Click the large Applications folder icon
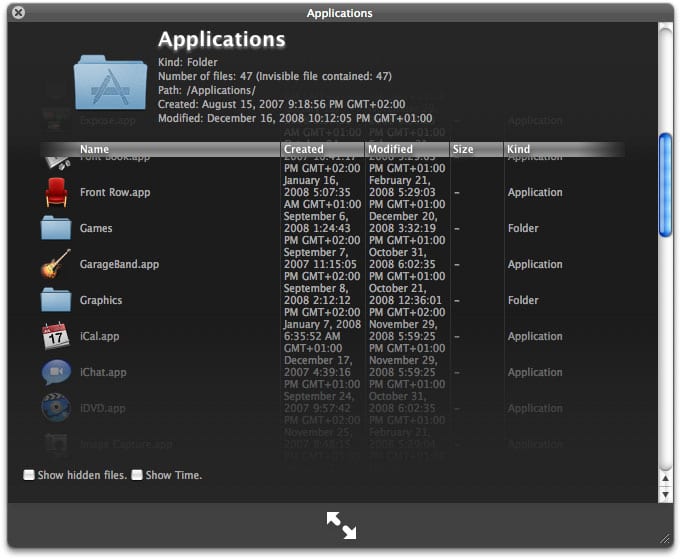This screenshot has height=559, width=681. [x=110, y=83]
